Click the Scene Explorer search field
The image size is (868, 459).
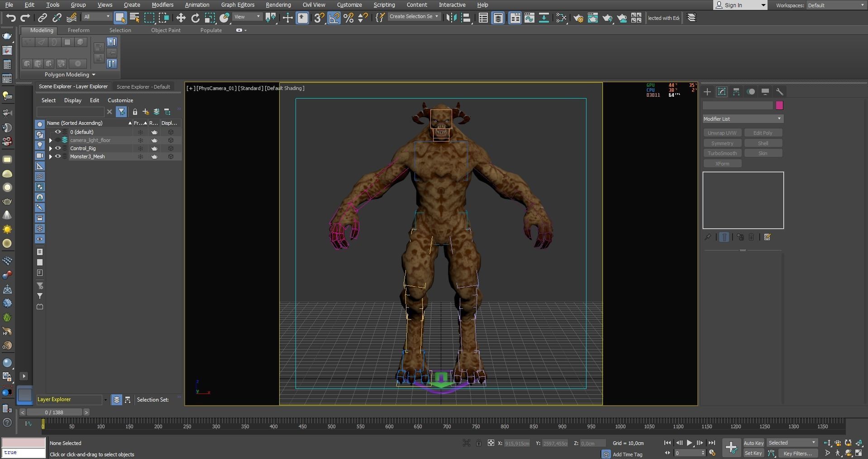(71, 112)
